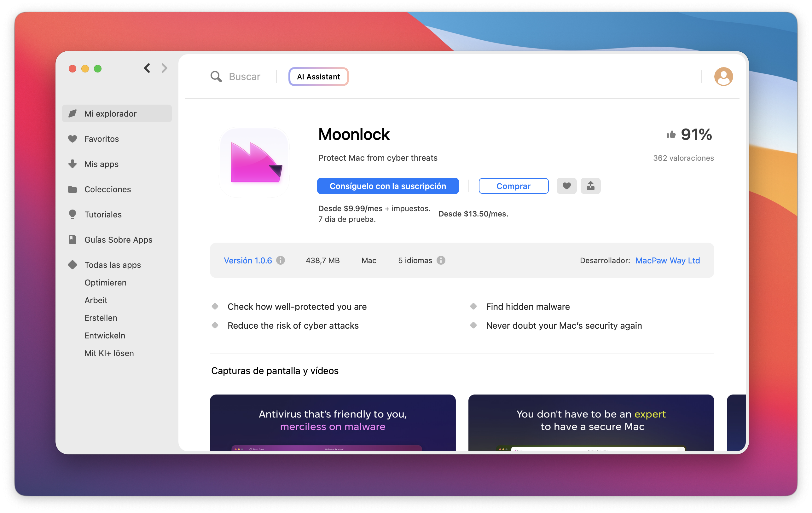Click the heart icon beside Favoritos

click(x=72, y=139)
